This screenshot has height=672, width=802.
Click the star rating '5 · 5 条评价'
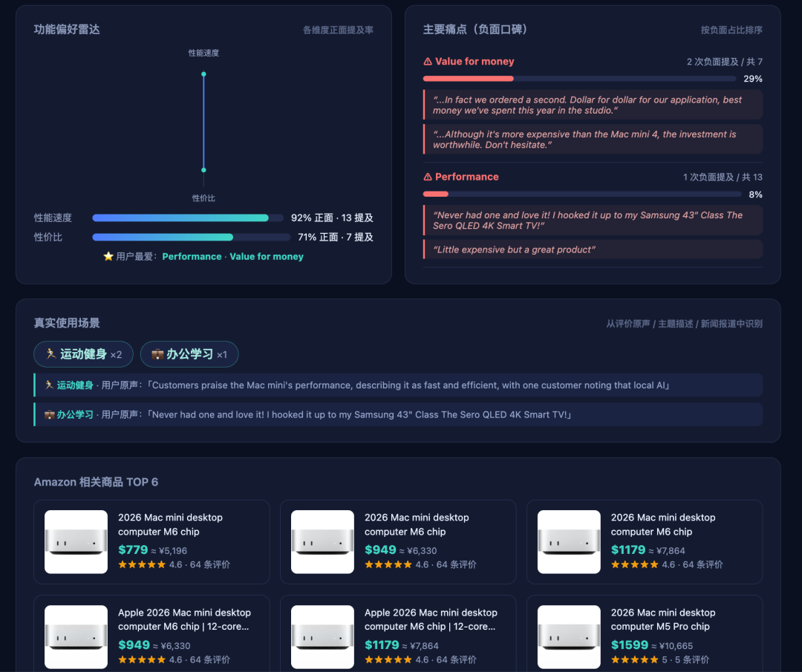(660, 659)
